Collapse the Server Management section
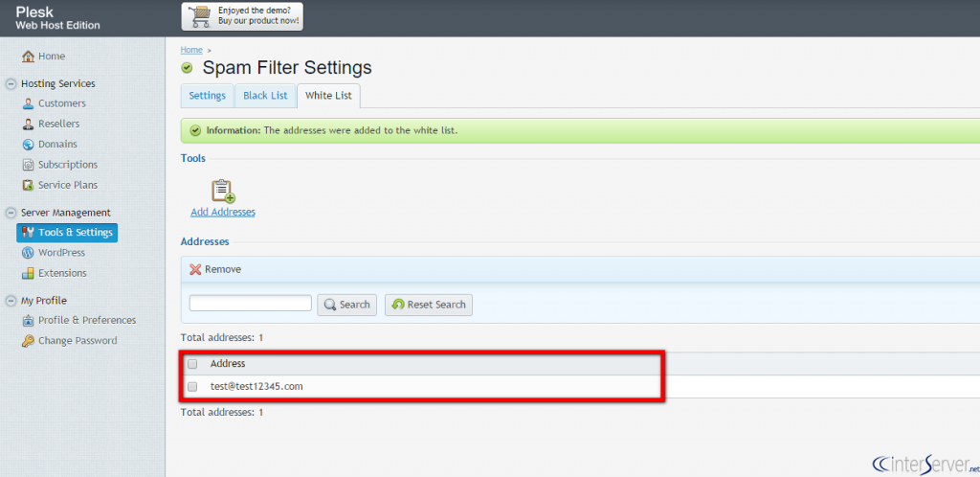The height and width of the screenshot is (477, 980). (x=11, y=213)
